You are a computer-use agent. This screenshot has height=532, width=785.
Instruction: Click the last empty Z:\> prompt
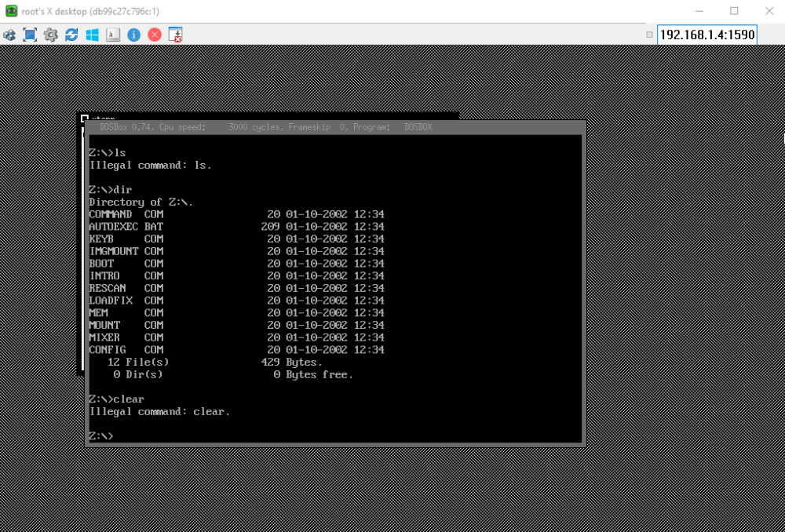point(101,436)
